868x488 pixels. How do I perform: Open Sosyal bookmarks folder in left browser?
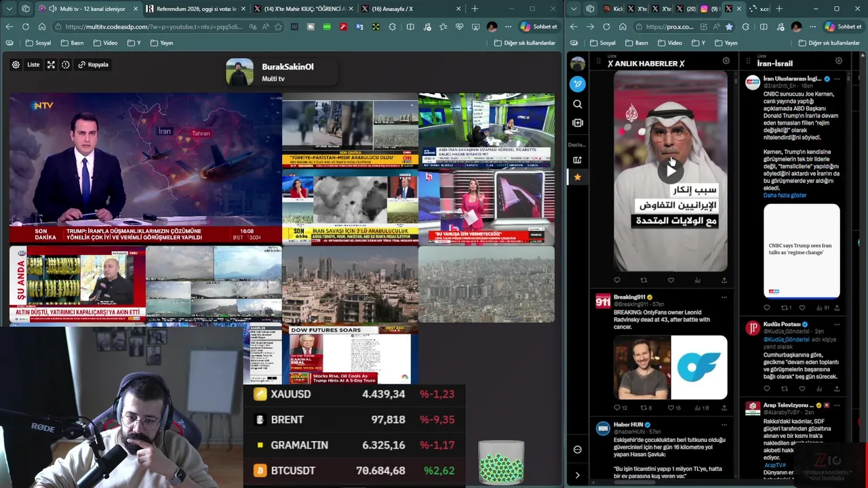(38, 43)
